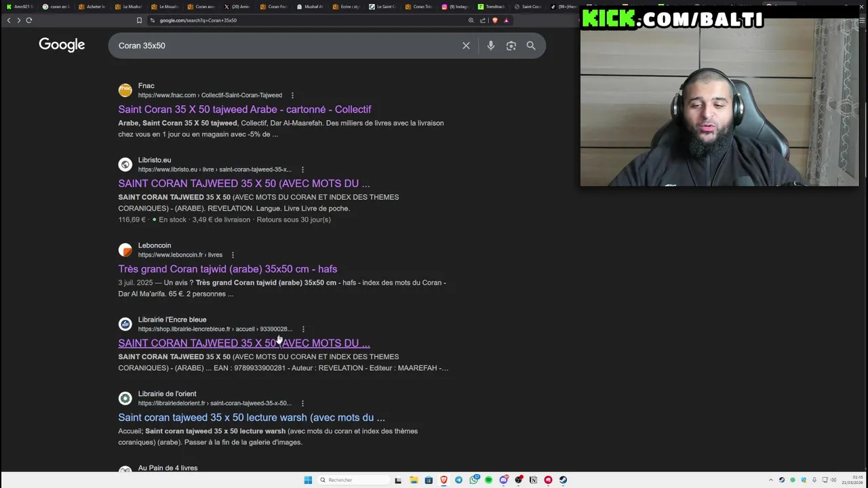This screenshot has width=868, height=488.
Task: Clear the search box with the X icon
Action: tap(466, 45)
